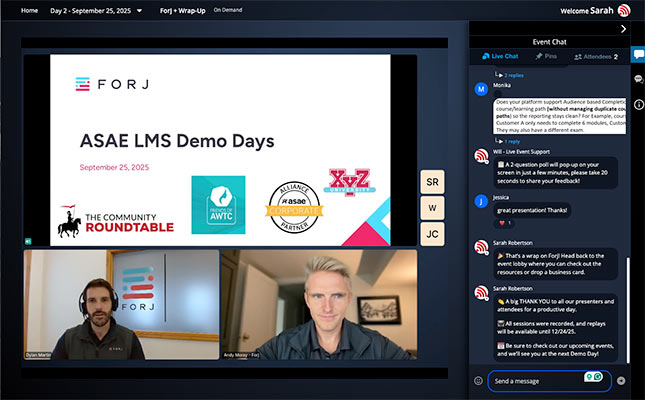The width and height of the screenshot is (645, 400).
Task: Select the SR participant tile
Action: point(432,182)
